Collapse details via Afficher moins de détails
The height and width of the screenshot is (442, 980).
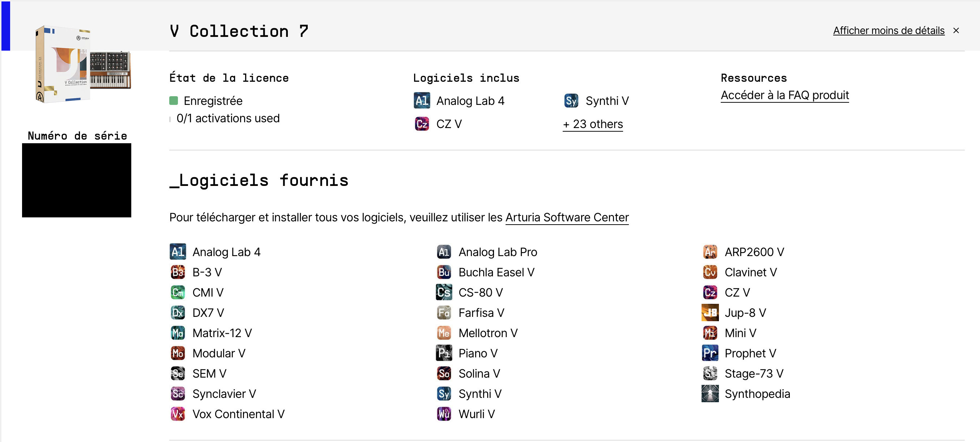click(x=889, y=30)
